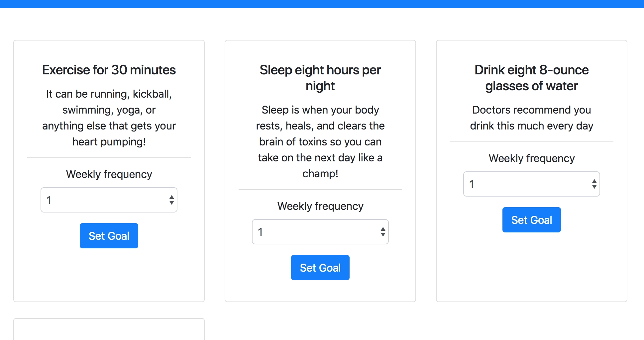The width and height of the screenshot is (644, 340).
Task: Open the Sleep card's weekly frequency dropdown
Action: point(320,232)
